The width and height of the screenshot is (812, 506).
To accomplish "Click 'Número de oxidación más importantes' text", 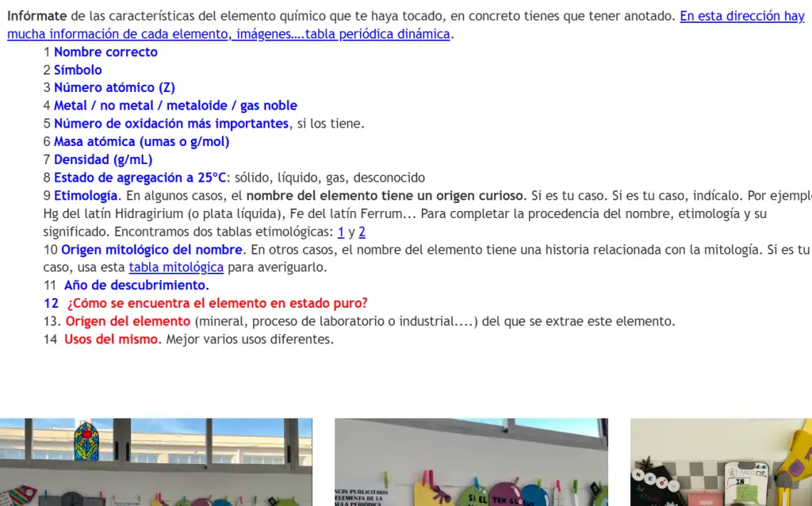I will 170,124.
